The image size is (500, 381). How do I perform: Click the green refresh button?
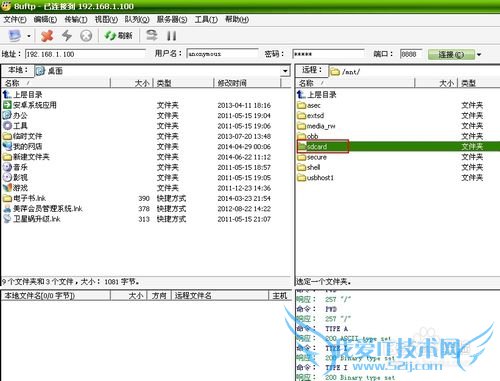pyautogui.click(x=118, y=35)
